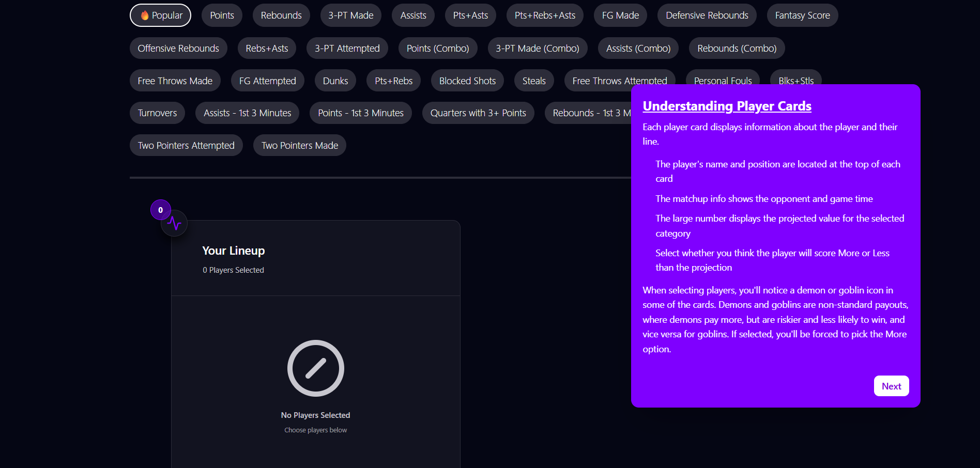Viewport: 980px width, 468px height.
Task: Click the lineup count badge showing 0
Action: click(x=161, y=210)
